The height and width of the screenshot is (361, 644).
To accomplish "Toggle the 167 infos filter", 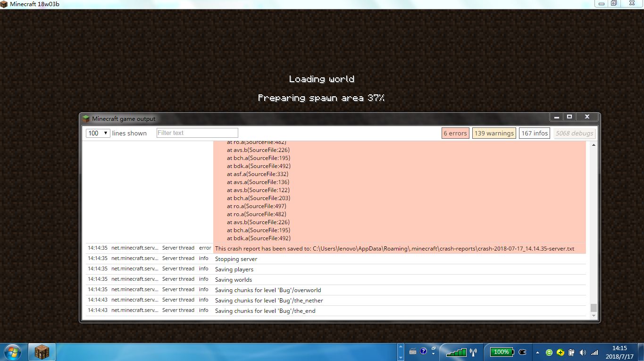I will tap(535, 133).
